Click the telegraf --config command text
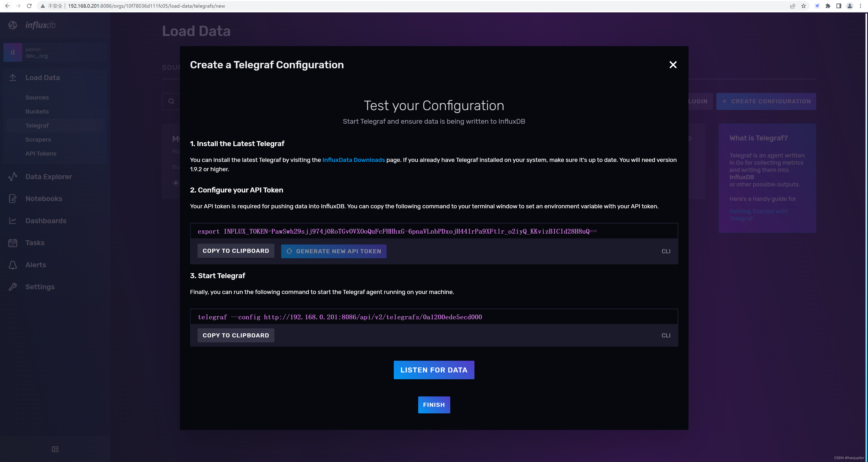868x462 pixels. tap(340, 317)
